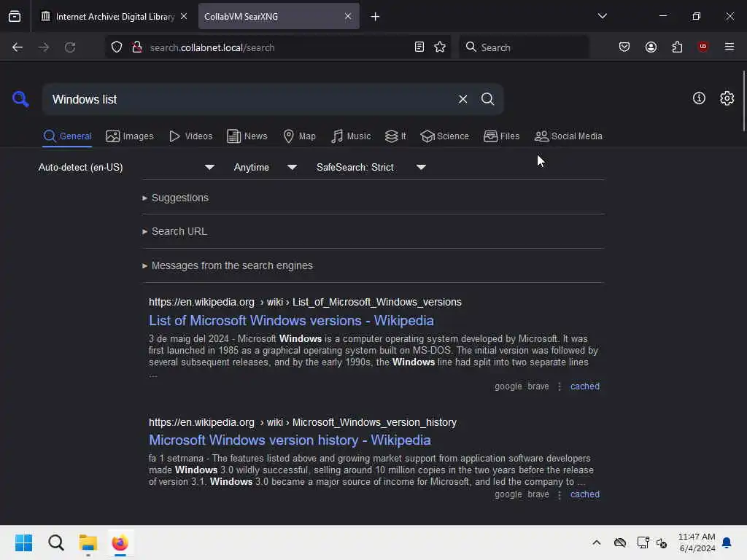
Task: Switch to the It category tab
Action: click(395, 136)
